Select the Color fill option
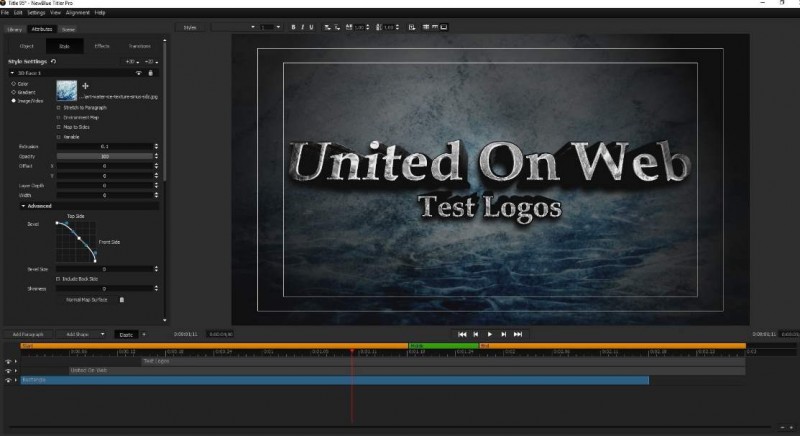Image resolution: width=800 pixels, height=436 pixels. (x=14, y=84)
